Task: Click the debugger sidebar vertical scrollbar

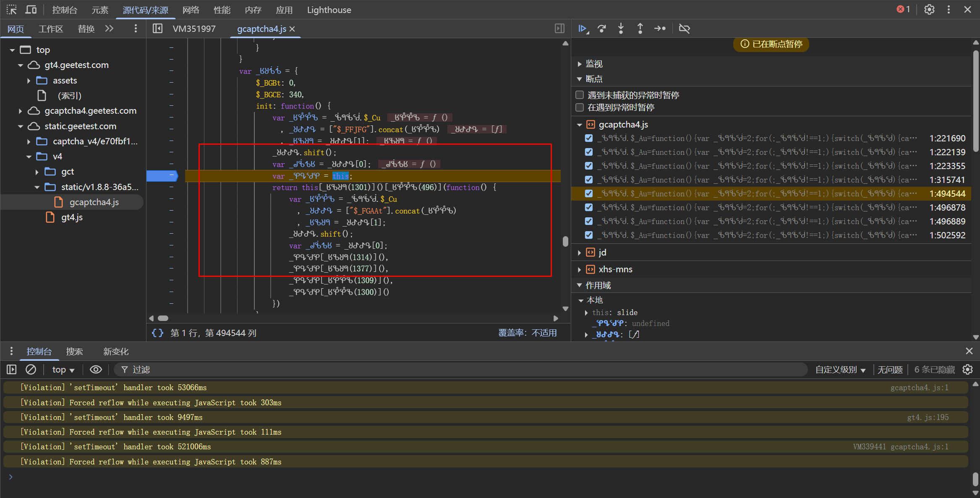Action: tap(976, 101)
